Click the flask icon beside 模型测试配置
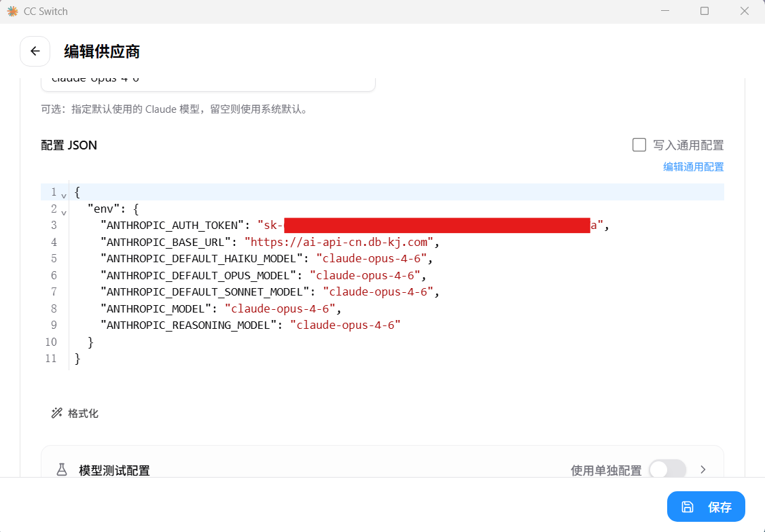This screenshot has width=765, height=532. click(62, 470)
